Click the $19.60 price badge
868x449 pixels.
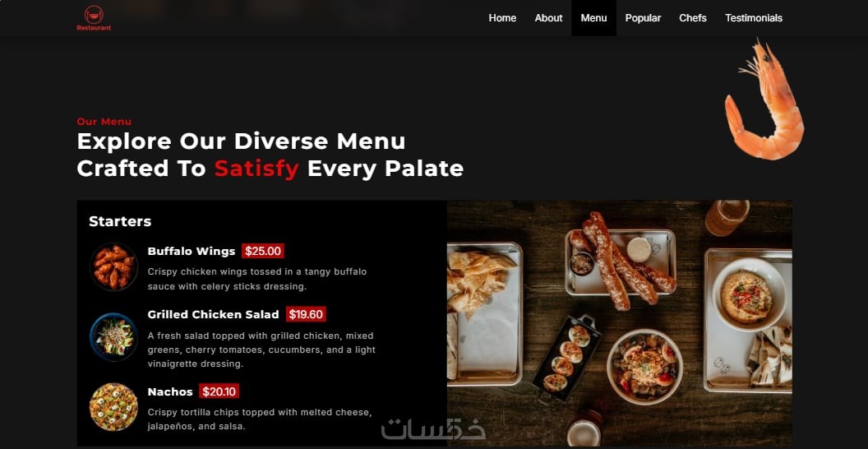pyautogui.click(x=306, y=314)
